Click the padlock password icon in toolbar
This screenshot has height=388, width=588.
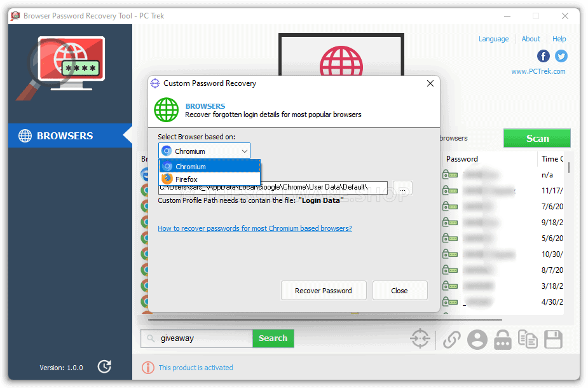click(x=503, y=340)
